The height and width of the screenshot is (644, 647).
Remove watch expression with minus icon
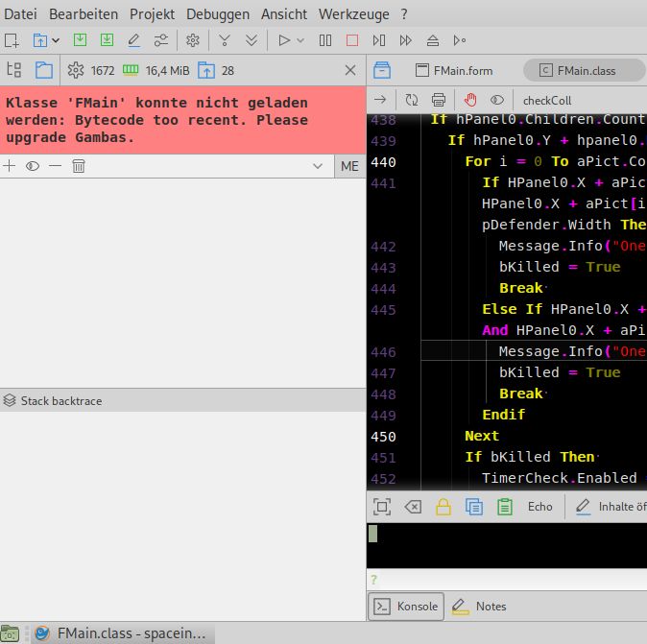[55, 166]
